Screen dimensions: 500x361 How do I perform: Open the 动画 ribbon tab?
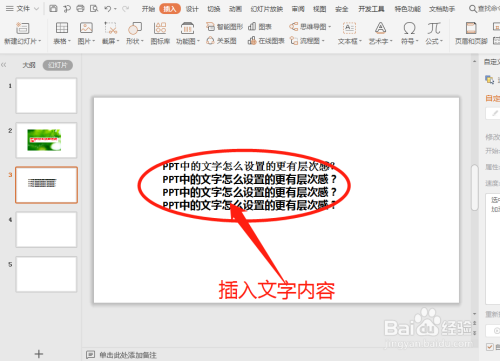coord(235,9)
